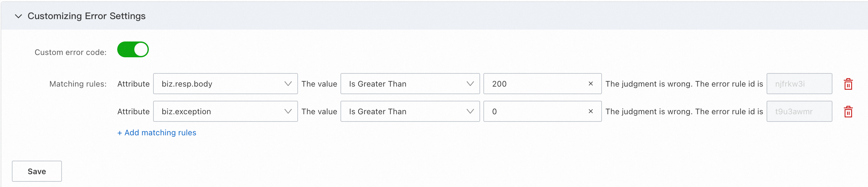Click Add matching rules link
This screenshot has width=868, height=187.
point(157,132)
